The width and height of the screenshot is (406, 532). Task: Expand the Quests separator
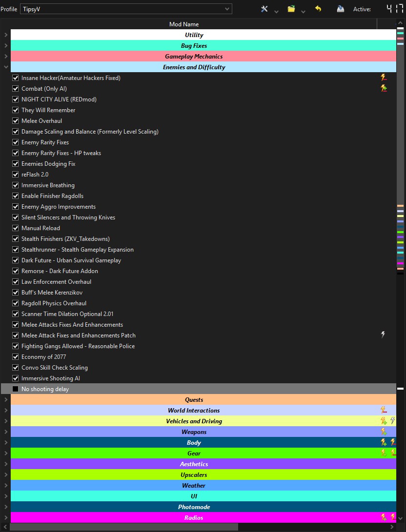click(x=6, y=400)
